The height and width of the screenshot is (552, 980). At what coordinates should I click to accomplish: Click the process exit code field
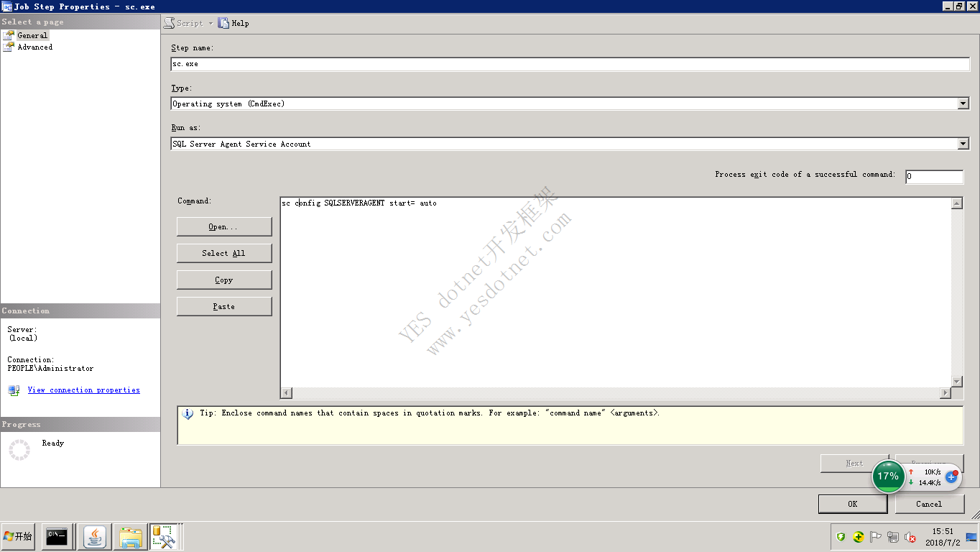tap(933, 177)
